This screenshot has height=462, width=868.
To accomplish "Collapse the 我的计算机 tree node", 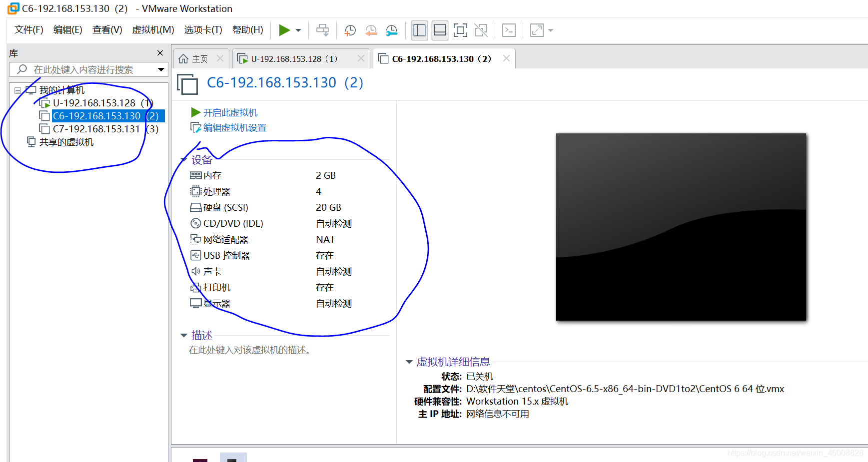I will coord(18,90).
